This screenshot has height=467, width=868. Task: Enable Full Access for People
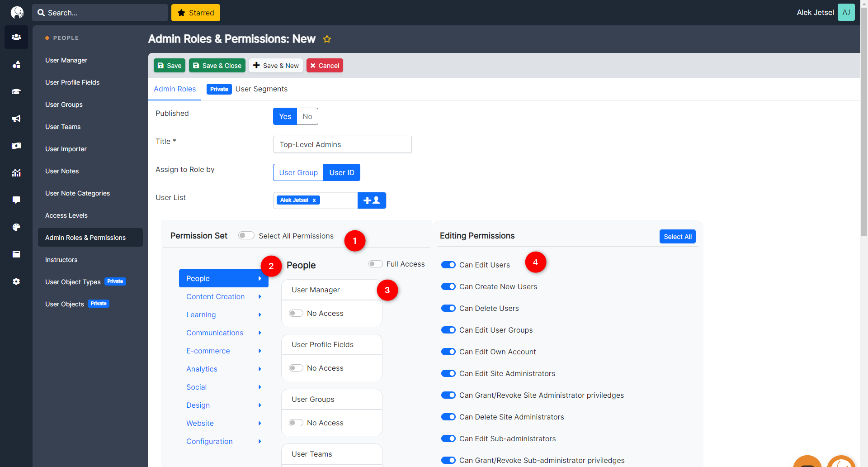tap(375, 264)
